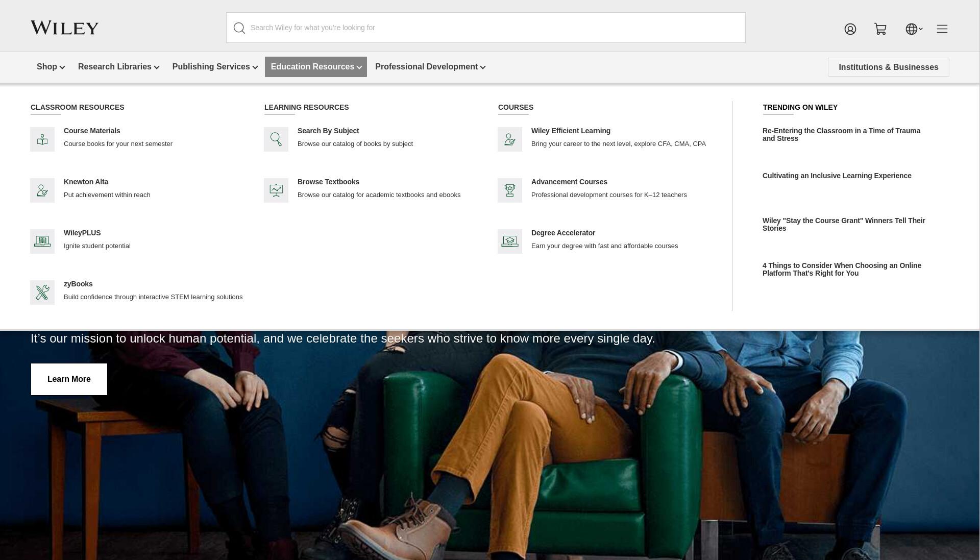Click the Wiley Efficient Learning icon
This screenshot has height=560, width=980.
click(510, 139)
